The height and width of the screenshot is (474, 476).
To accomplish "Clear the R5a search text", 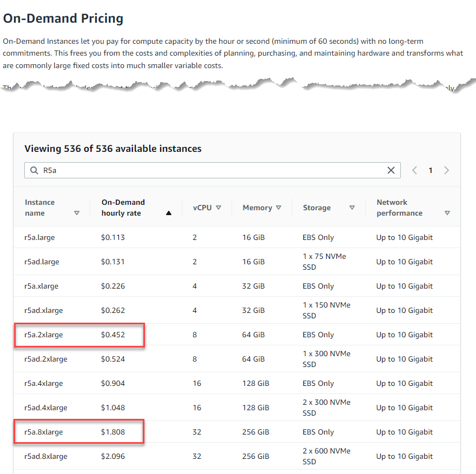I will (391, 170).
